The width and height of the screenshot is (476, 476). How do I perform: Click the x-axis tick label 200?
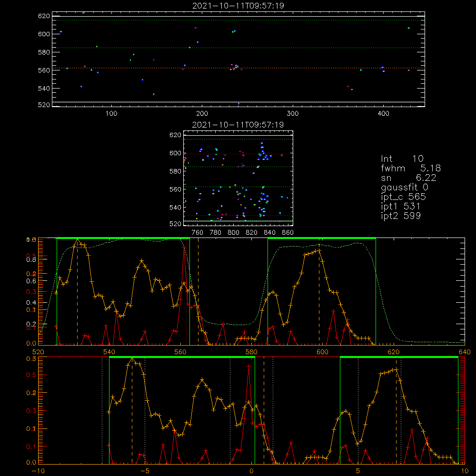pos(202,114)
